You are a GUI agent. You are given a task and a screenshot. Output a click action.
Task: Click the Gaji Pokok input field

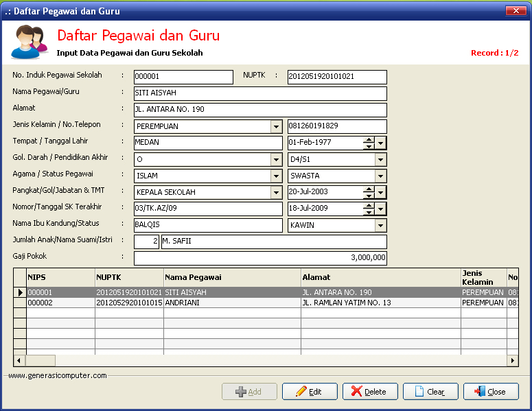pyautogui.click(x=260, y=258)
